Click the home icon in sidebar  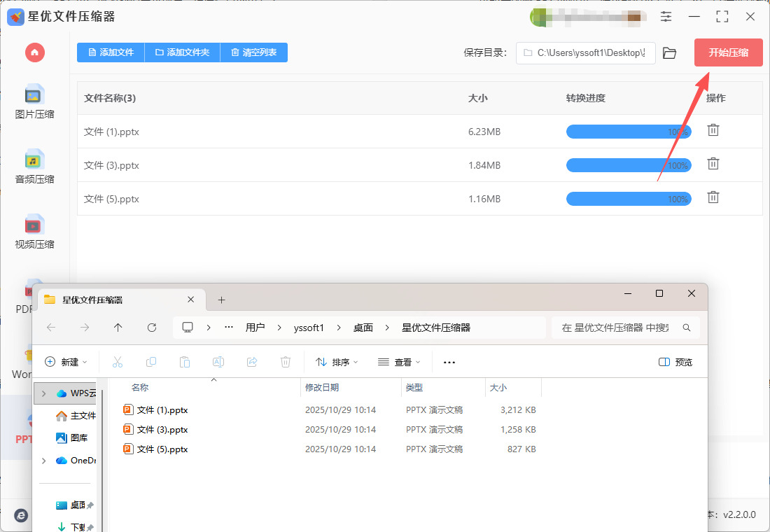[x=34, y=52]
